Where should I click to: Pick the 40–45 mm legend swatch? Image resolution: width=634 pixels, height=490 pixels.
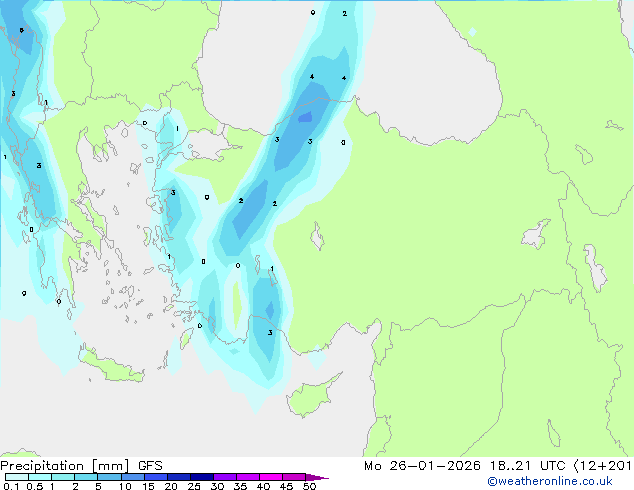(x=271, y=477)
